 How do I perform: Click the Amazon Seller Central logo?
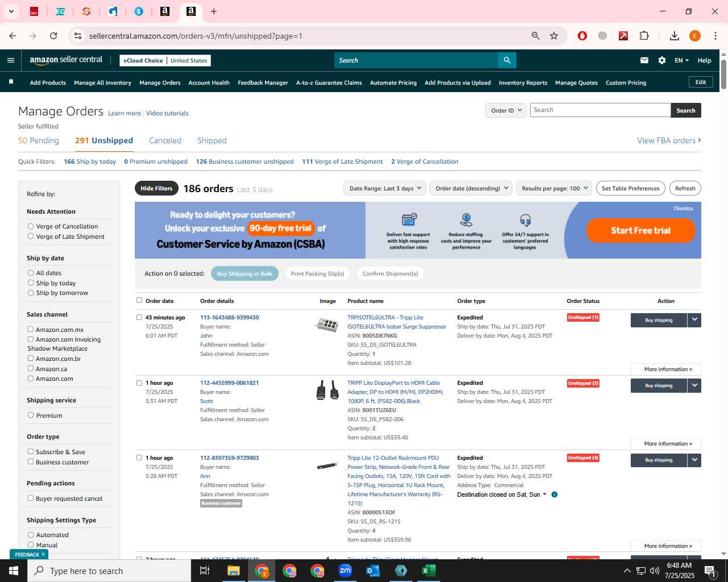tap(66, 60)
